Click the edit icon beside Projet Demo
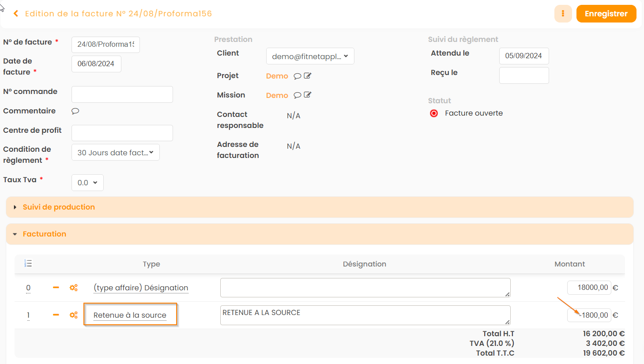 308,76
